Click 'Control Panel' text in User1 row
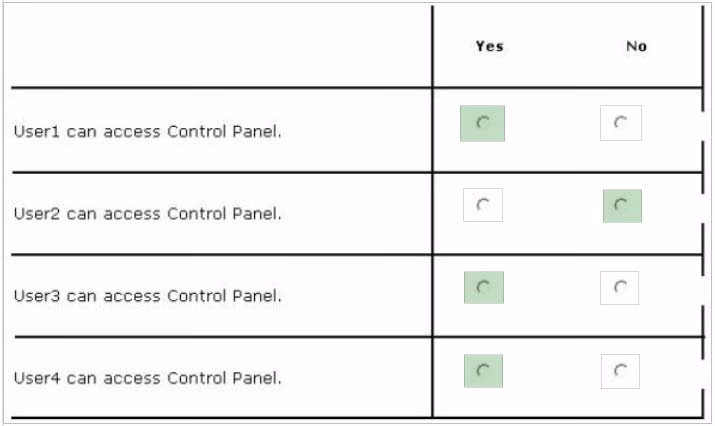This screenshot has height=426, width=715. pyautogui.click(x=224, y=131)
